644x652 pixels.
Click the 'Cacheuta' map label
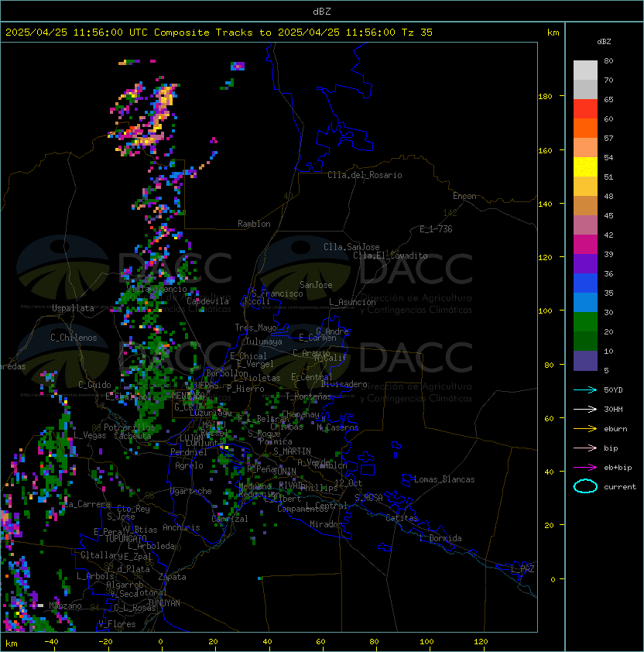[132, 436]
